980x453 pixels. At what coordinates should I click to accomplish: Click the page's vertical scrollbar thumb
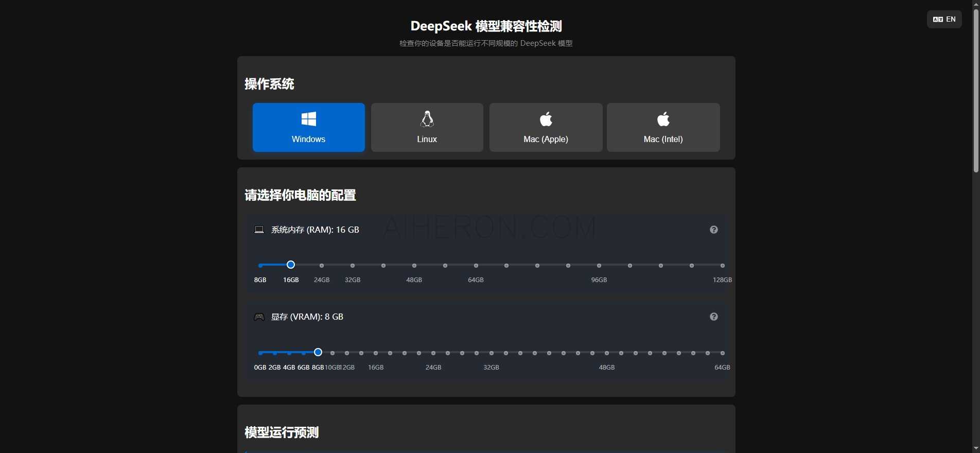(976, 90)
